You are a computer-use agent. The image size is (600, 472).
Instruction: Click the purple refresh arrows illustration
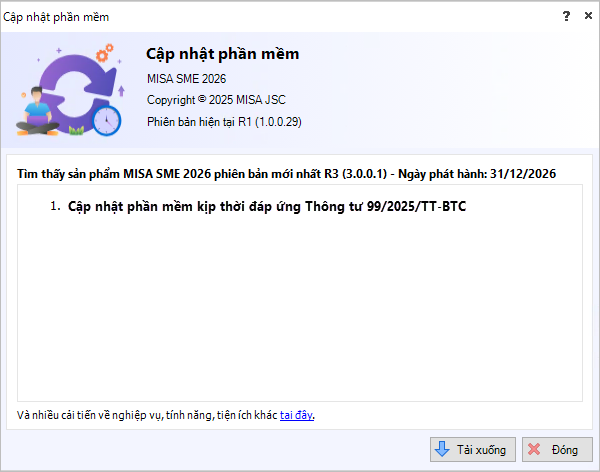[x=78, y=89]
